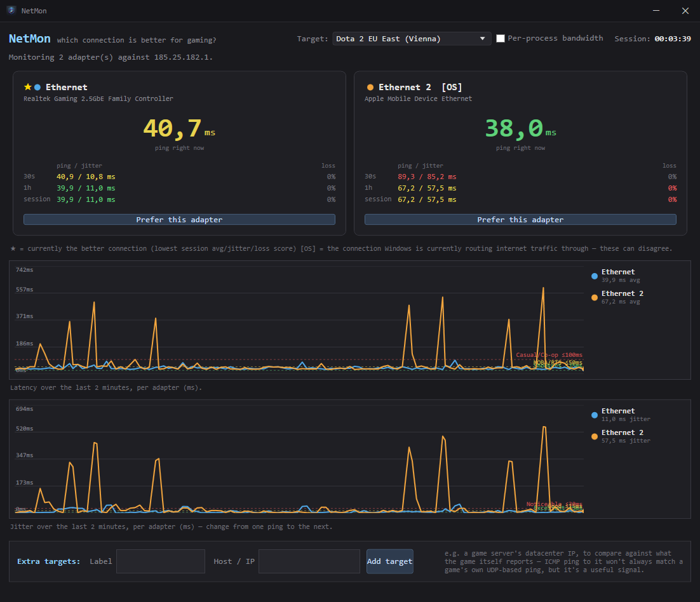The height and width of the screenshot is (602, 700).
Task: Click the yellow star on Ethernet card
Action: (28, 87)
